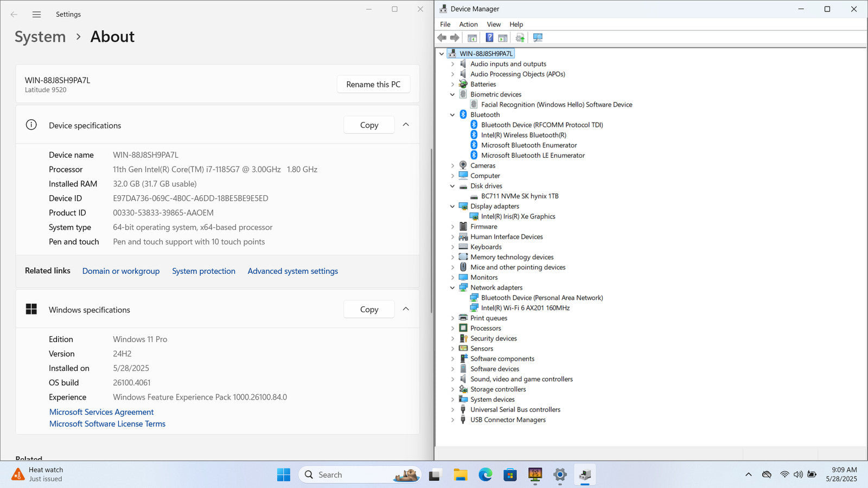Click the Batteries category icon
868x488 pixels.
point(463,84)
